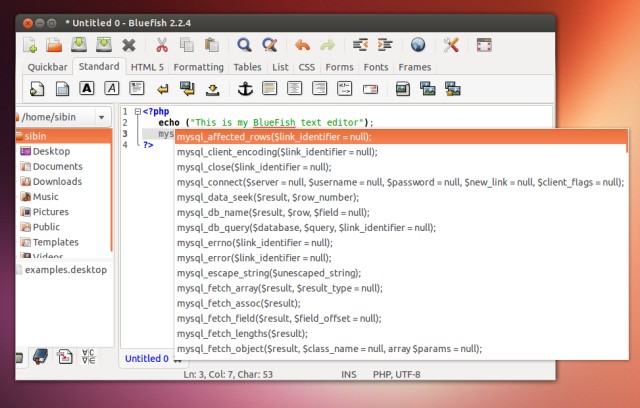The image size is (640, 408).
Task: Toggle fullscreen with the window icon
Action: 484,45
